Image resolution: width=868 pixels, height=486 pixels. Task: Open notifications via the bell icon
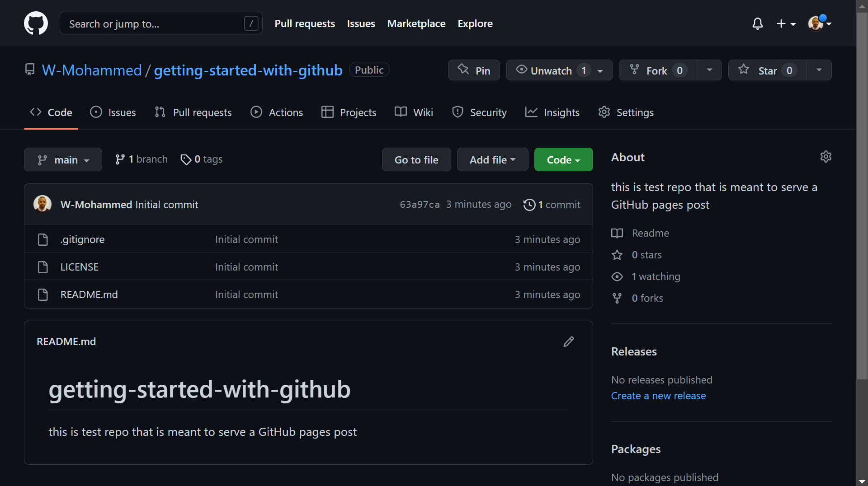pos(757,23)
